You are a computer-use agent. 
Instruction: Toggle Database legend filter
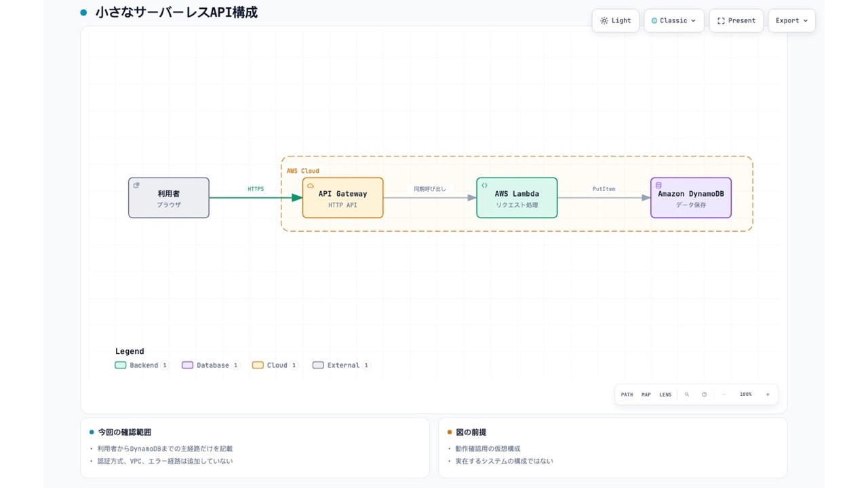pos(211,365)
